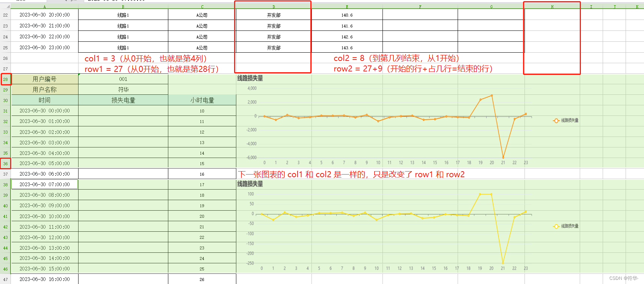Select column C header
This screenshot has height=284, width=644.
[202, 7]
